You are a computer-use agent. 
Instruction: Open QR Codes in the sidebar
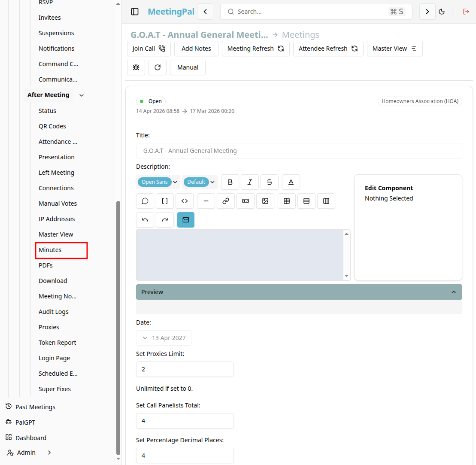(x=52, y=126)
